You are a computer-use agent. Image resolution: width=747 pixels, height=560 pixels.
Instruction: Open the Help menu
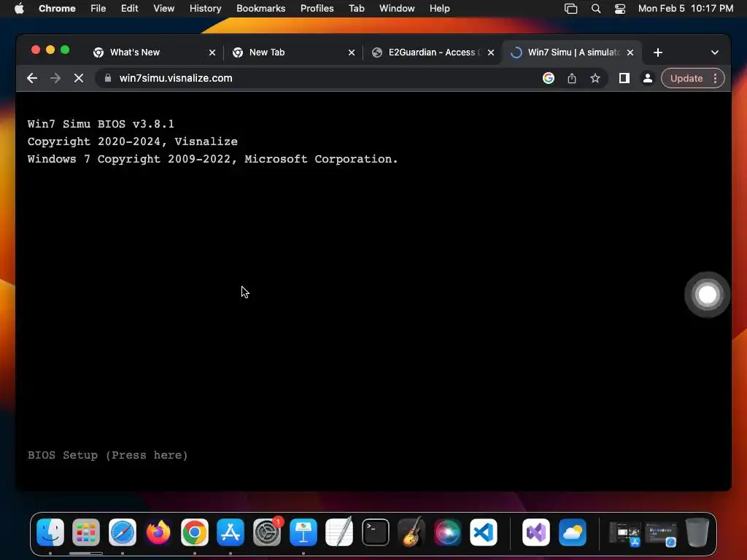[x=439, y=8]
